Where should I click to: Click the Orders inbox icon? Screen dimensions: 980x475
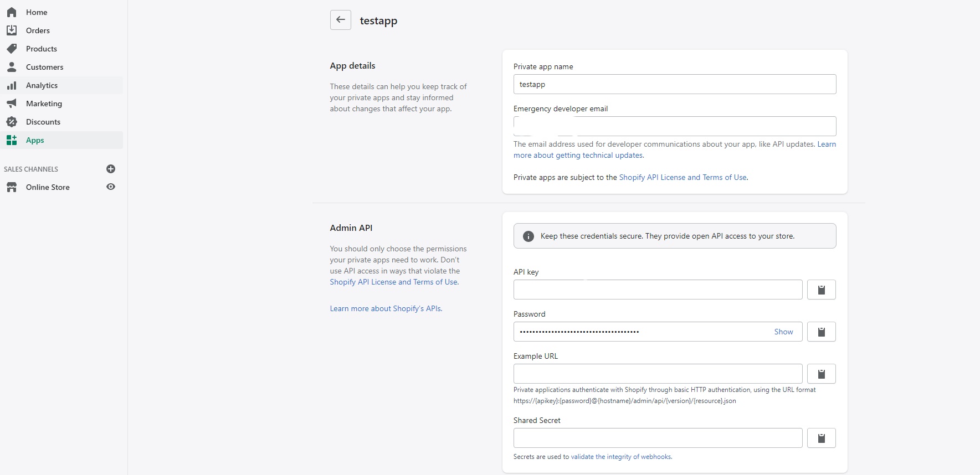pyautogui.click(x=12, y=30)
